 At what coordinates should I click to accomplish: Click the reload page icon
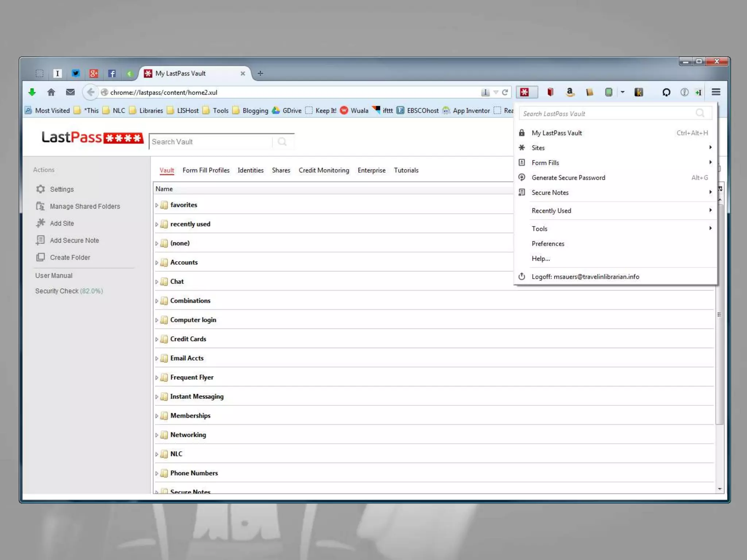505,93
